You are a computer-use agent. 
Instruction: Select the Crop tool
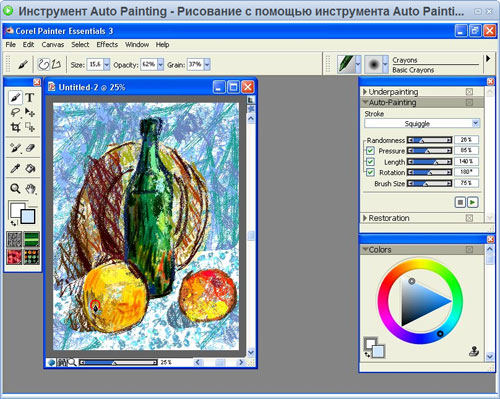coord(15,127)
